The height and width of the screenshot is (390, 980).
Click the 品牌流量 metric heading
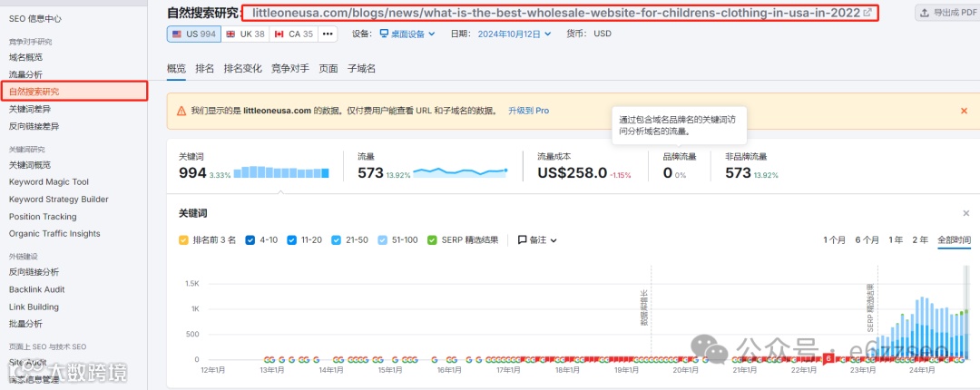680,157
